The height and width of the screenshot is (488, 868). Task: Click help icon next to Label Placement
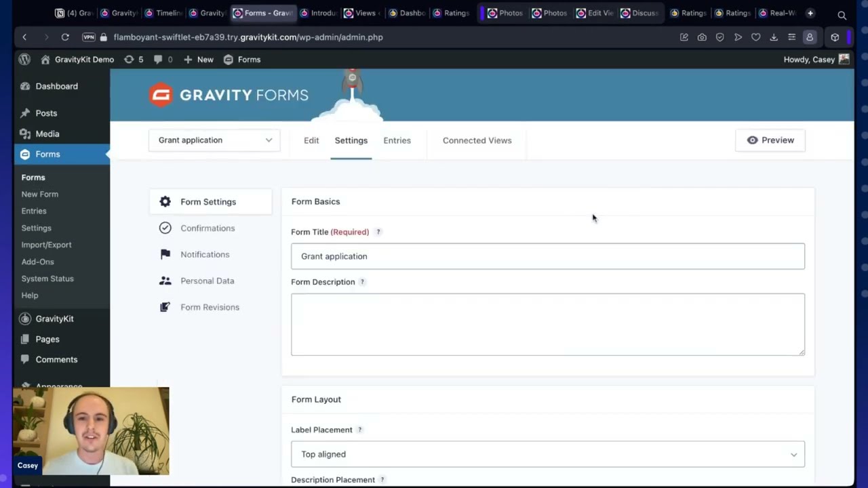(x=359, y=430)
